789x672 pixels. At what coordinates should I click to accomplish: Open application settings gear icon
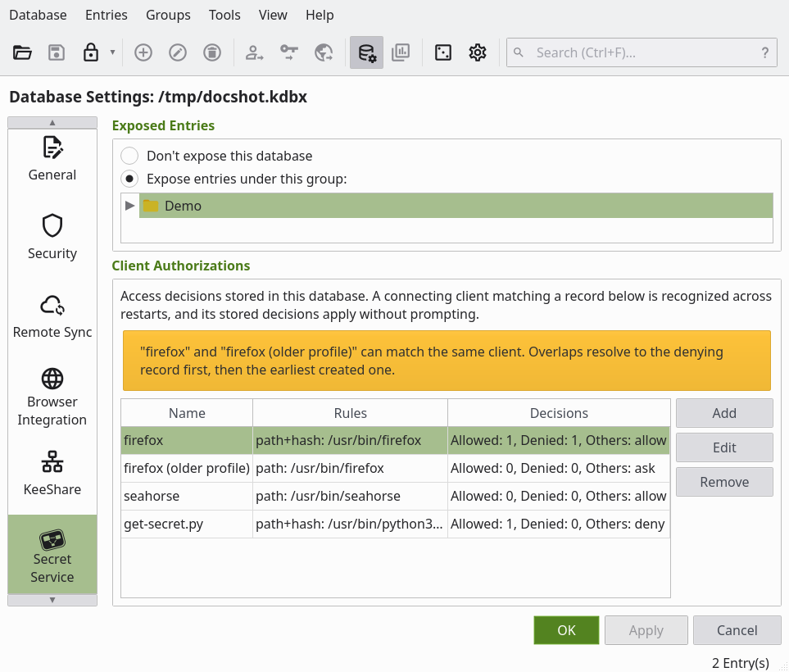478,52
